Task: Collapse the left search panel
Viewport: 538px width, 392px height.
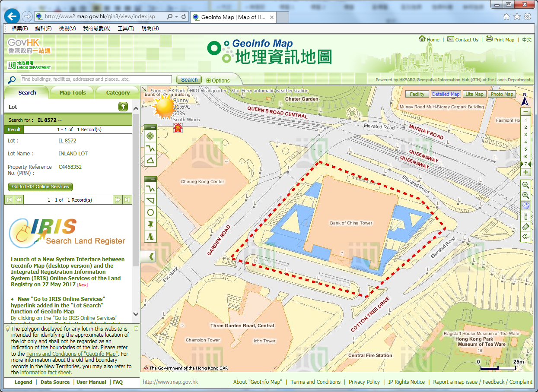Action: pyautogui.click(x=148, y=256)
